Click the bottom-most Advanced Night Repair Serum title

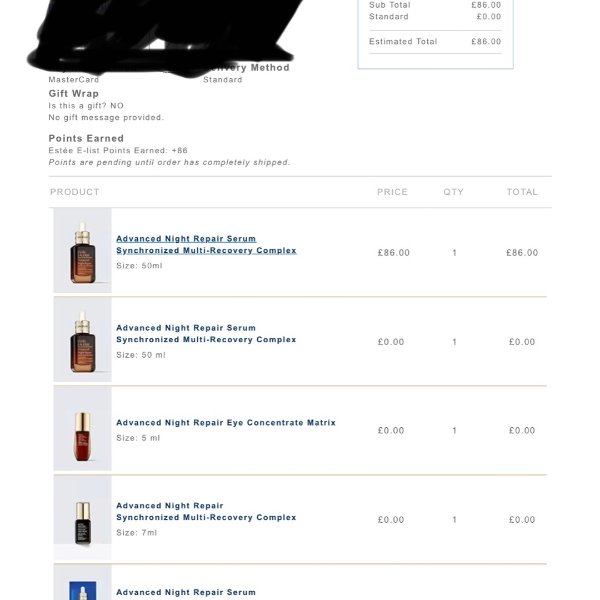(186, 593)
